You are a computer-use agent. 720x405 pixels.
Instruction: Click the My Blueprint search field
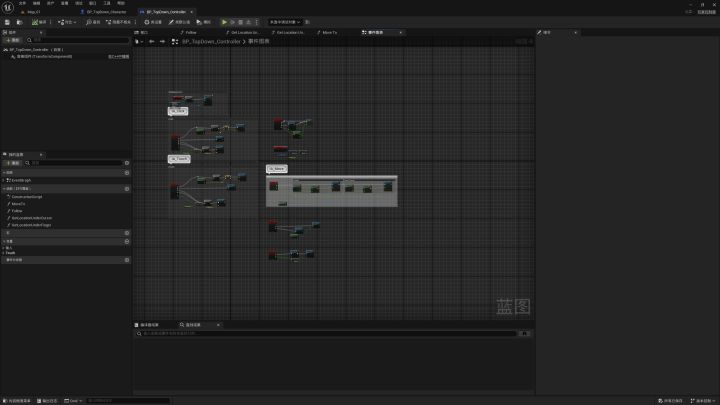[x=73, y=163]
